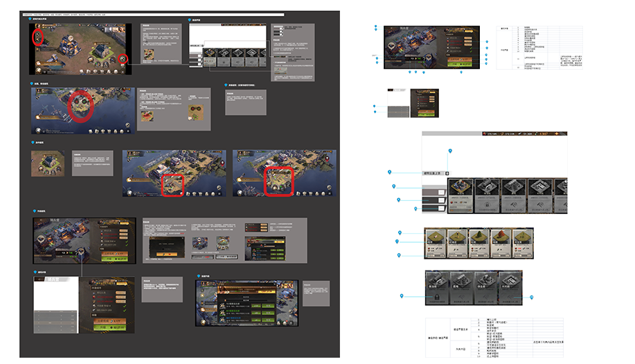The image size is (635, 364).
Task: Click the 372.33K resource value
Action: pos(510,134)
